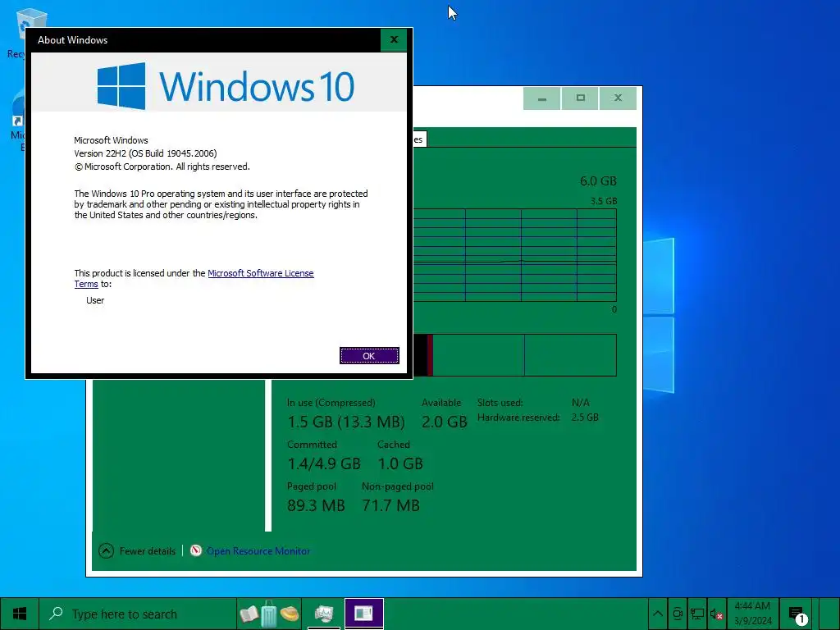Click the taskbar search box
Viewport: 840px width, 630px height.
138,614
